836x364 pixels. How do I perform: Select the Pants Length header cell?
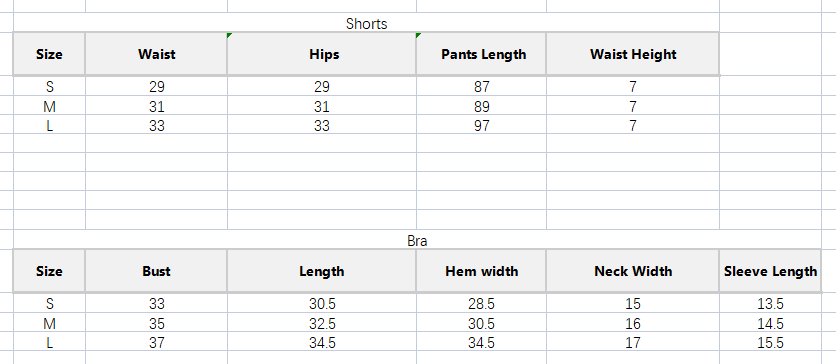481,54
